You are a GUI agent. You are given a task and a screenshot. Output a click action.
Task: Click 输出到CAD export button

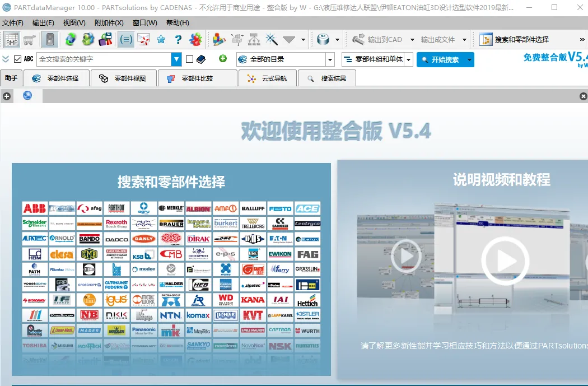tap(377, 39)
